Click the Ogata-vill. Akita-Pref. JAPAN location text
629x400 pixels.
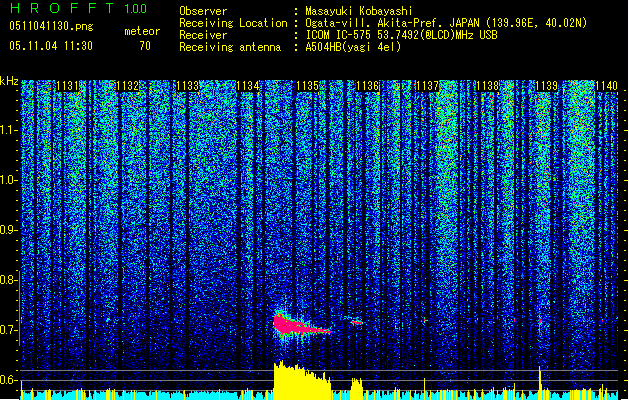446,23
